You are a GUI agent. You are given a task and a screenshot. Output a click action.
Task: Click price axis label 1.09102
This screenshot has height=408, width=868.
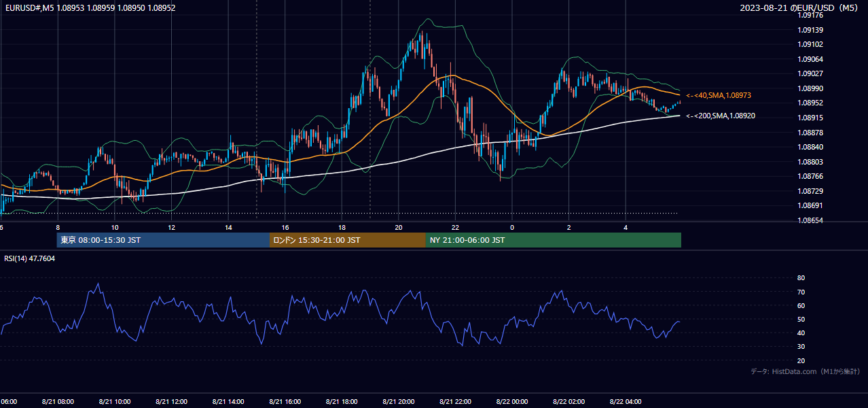pyautogui.click(x=810, y=44)
